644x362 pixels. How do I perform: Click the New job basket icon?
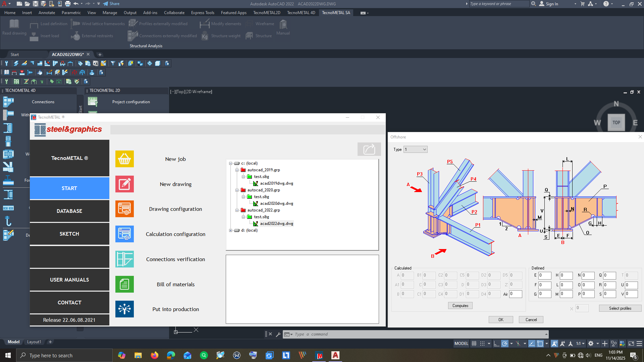[x=124, y=159]
